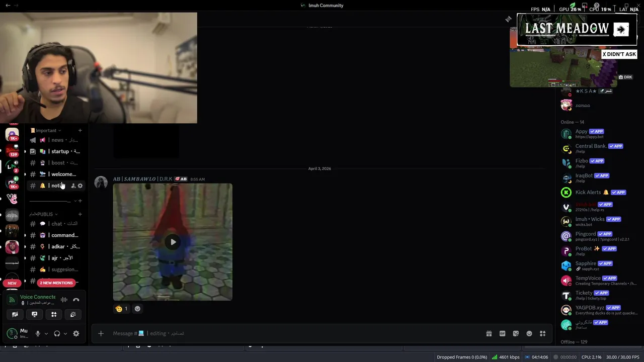Click the existing emoji reaction with count 1
Screen dimensions: 644x362
[x=121, y=309]
